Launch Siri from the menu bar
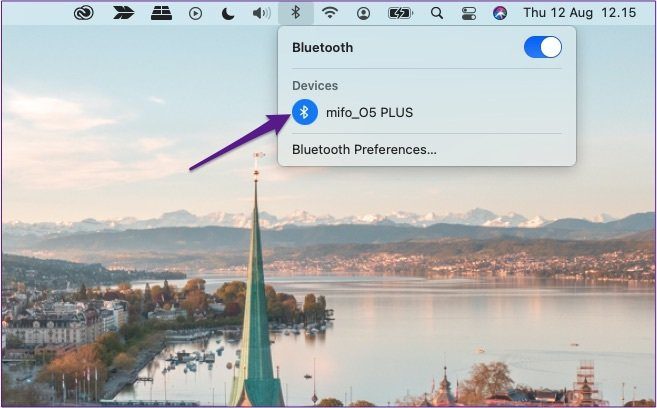657x408 pixels. [499, 13]
